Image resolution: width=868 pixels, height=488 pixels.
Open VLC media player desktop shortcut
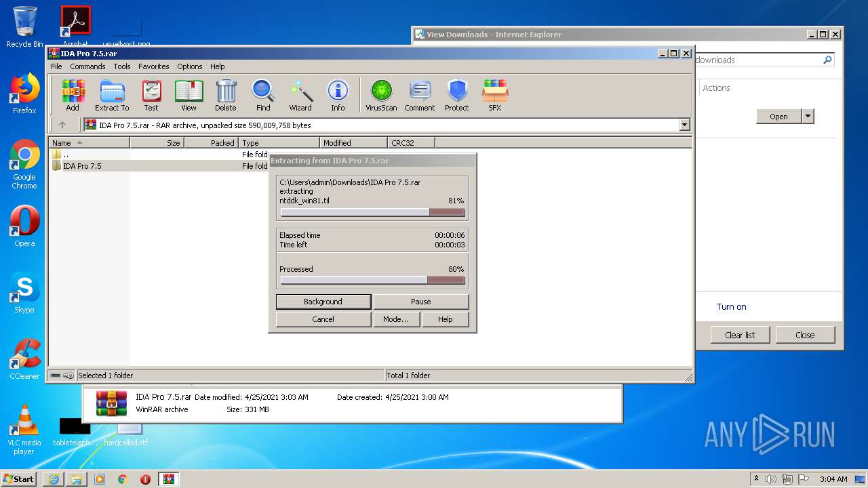[x=24, y=430]
